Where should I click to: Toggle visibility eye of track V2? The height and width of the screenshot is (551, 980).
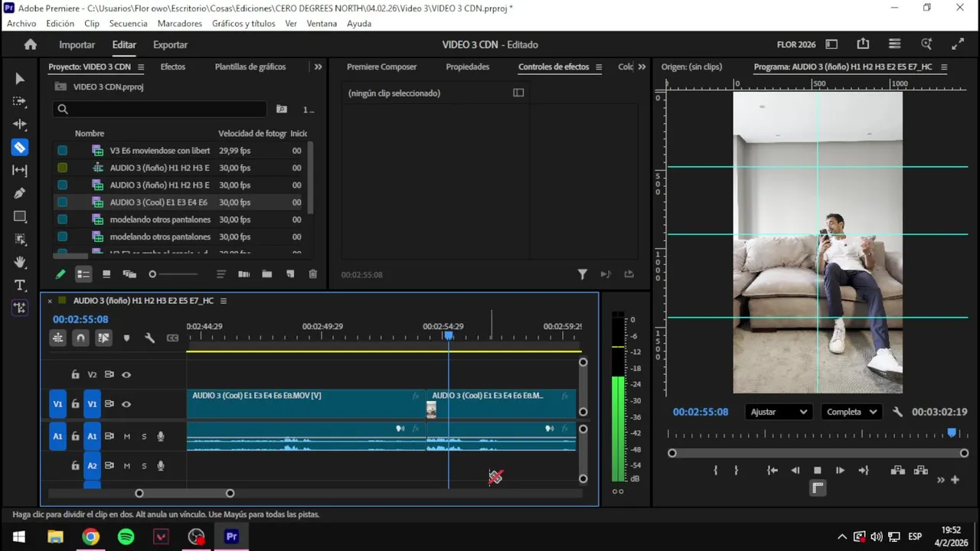126,375
